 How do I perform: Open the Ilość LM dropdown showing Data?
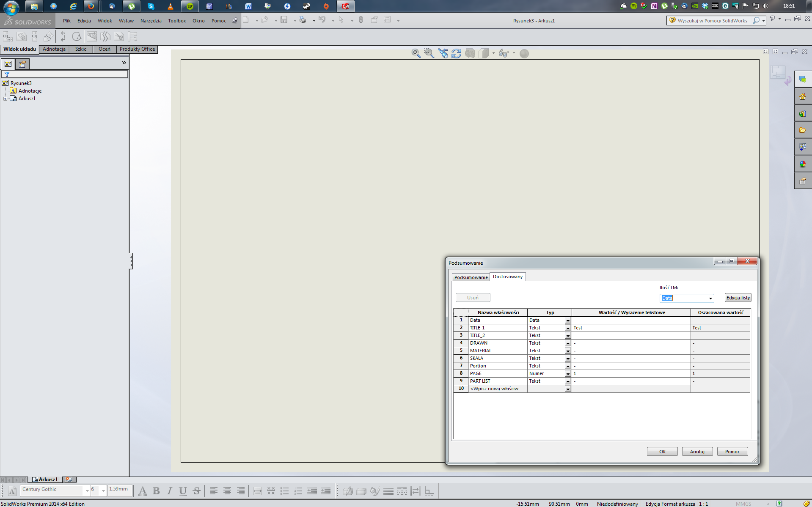pyautogui.click(x=710, y=298)
